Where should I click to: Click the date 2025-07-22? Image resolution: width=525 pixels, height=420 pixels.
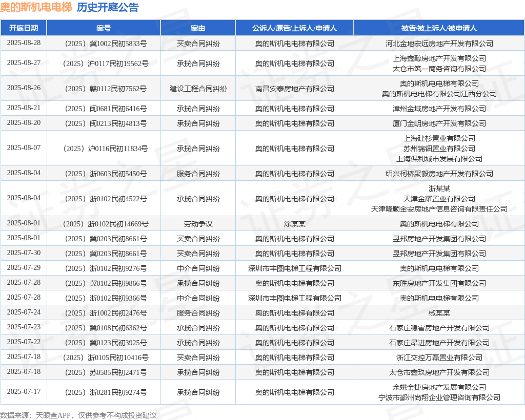24,342
